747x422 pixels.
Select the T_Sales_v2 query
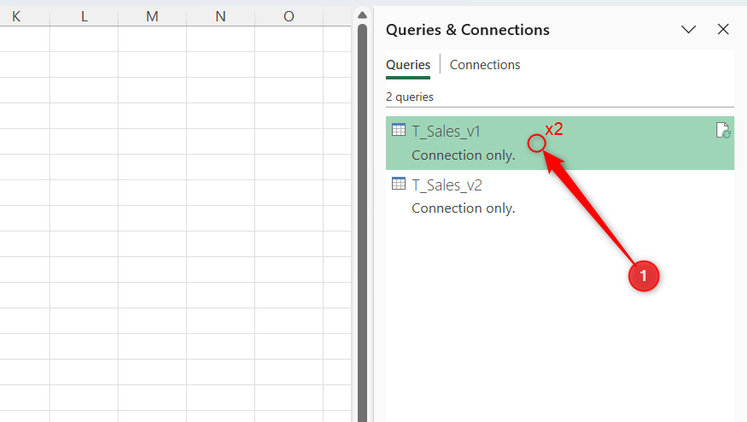tap(560, 196)
